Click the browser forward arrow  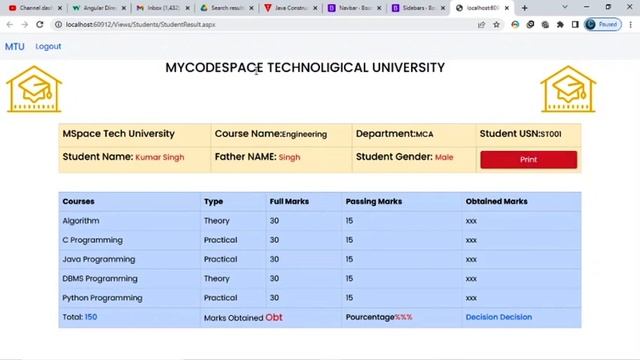[24, 24]
